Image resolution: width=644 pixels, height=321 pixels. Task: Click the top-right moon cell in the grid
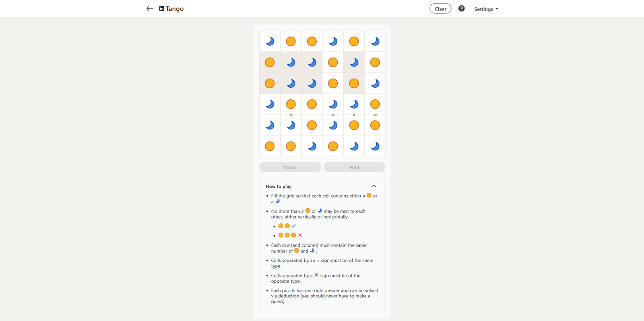[x=375, y=41]
